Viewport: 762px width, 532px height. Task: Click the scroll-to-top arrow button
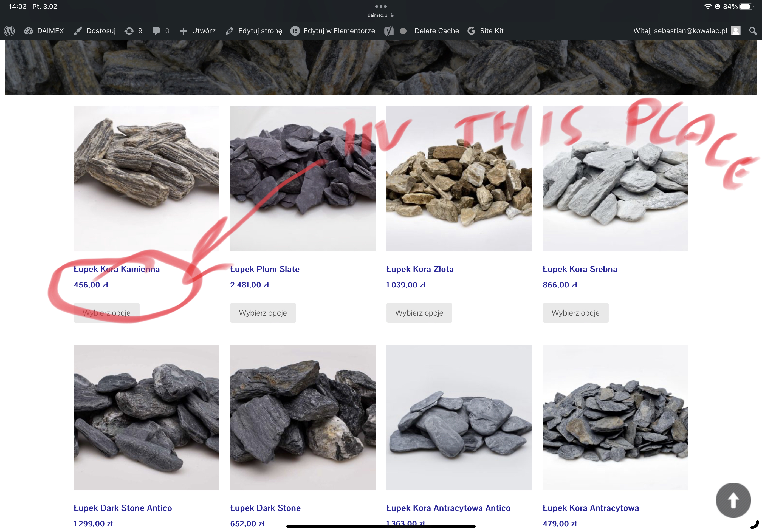click(733, 500)
